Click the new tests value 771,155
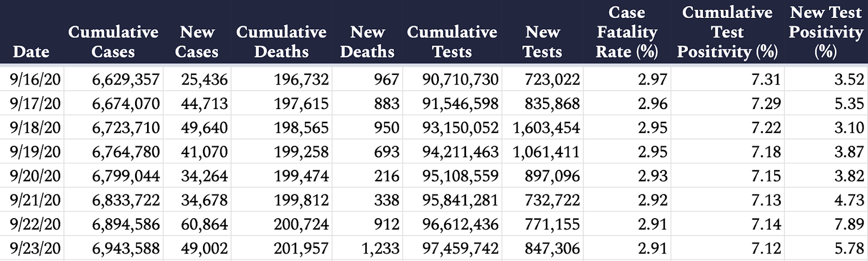The image size is (868, 261). [x=552, y=224]
